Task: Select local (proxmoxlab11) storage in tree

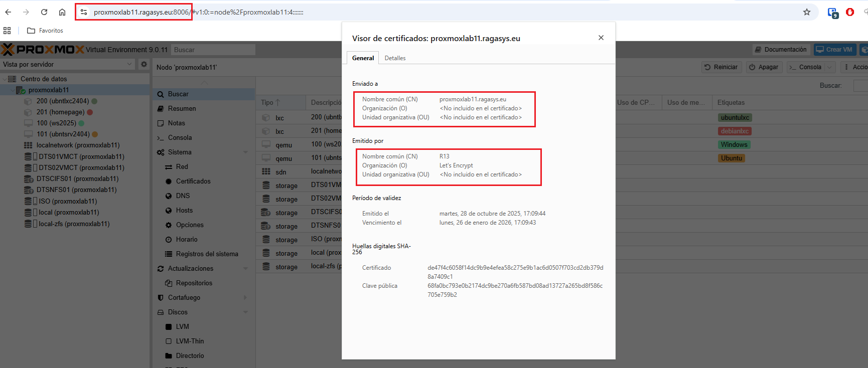Action: tap(69, 212)
